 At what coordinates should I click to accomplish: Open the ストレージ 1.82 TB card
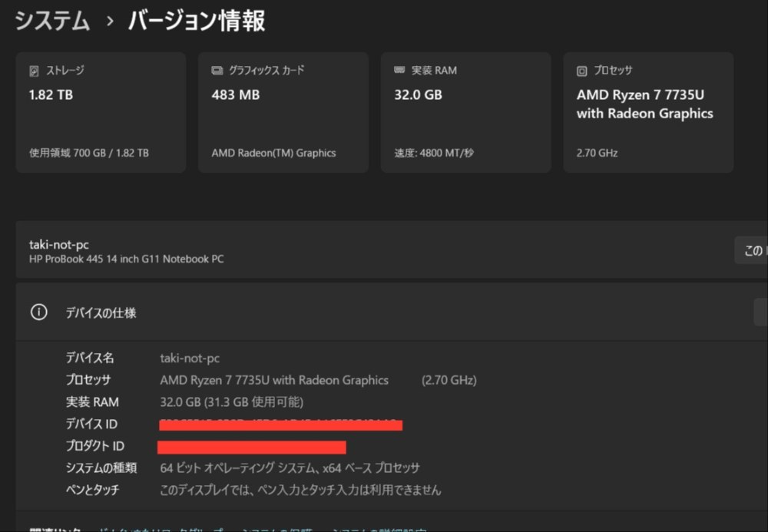coord(101,113)
